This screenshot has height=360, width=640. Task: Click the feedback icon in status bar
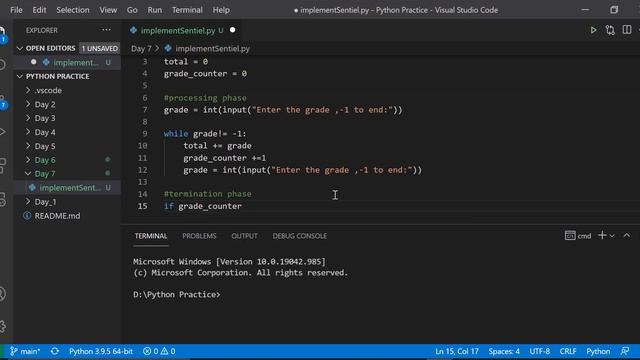click(x=624, y=351)
